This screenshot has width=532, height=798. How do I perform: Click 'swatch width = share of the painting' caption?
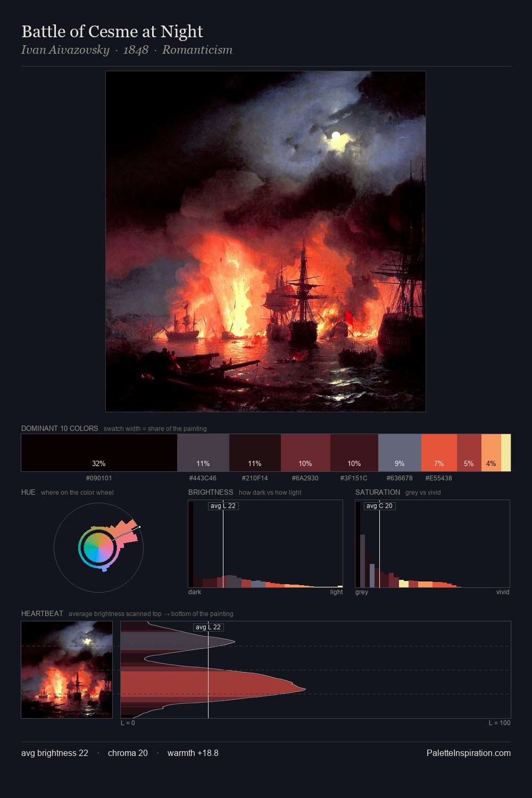pyautogui.click(x=155, y=429)
